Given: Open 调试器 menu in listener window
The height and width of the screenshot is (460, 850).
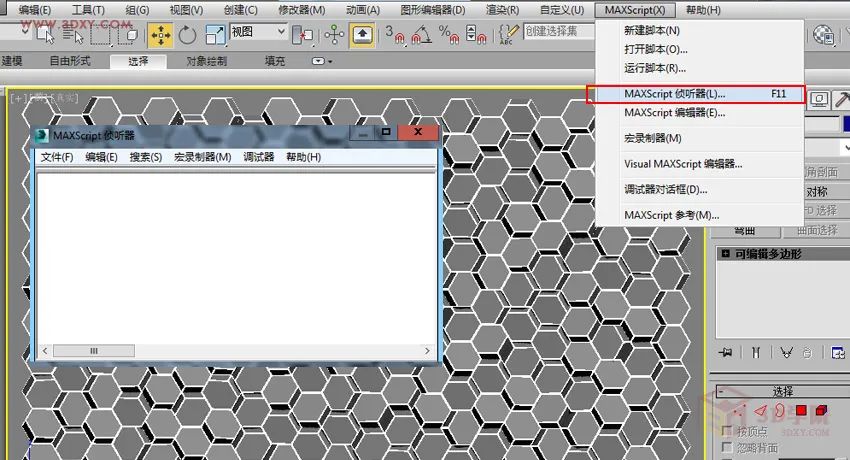Looking at the screenshot, I should (x=259, y=157).
